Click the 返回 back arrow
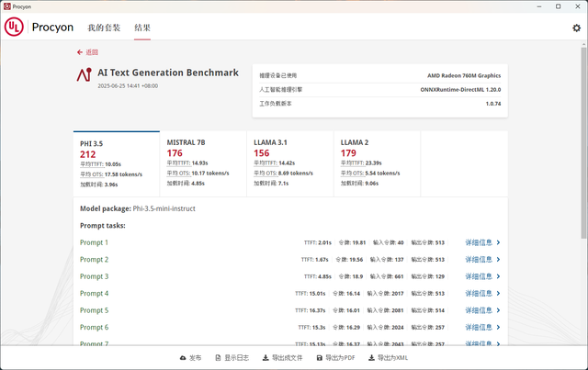This screenshot has height=370, width=588. click(80, 52)
